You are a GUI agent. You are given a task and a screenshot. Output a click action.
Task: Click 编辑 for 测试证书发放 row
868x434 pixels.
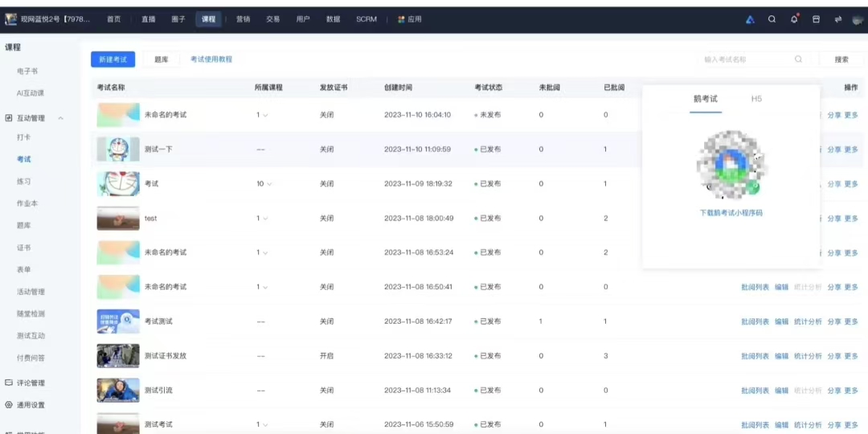(781, 356)
